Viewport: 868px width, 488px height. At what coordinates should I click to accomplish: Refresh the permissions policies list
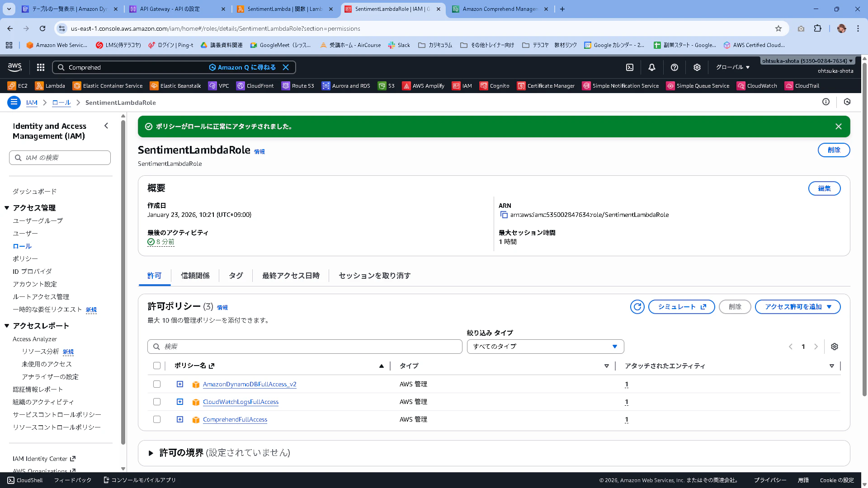coord(637,307)
